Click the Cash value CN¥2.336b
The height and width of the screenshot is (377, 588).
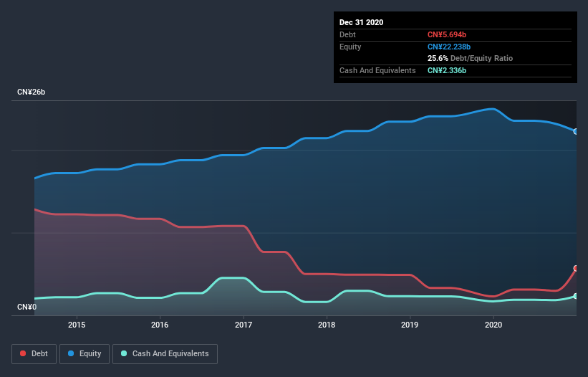[x=447, y=70]
